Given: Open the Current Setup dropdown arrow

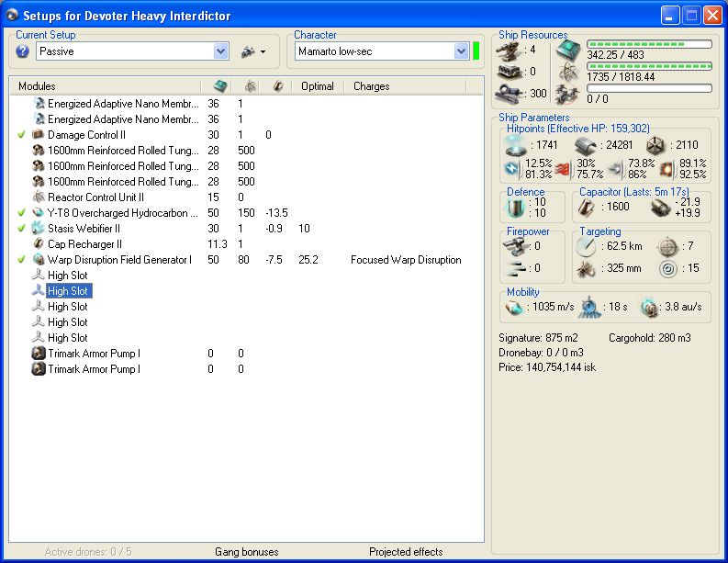Looking at the screenshot, I should 221,51.
